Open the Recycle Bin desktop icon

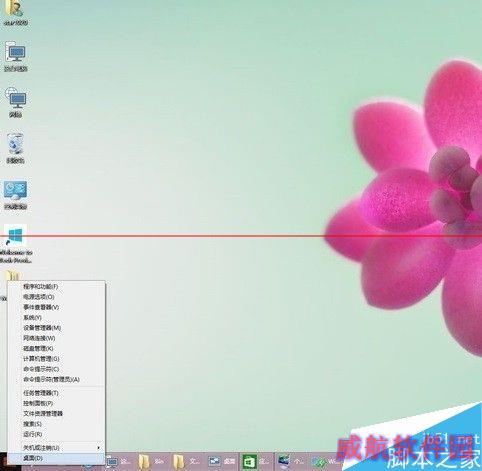pyautogui.click(x=15, y=148)
